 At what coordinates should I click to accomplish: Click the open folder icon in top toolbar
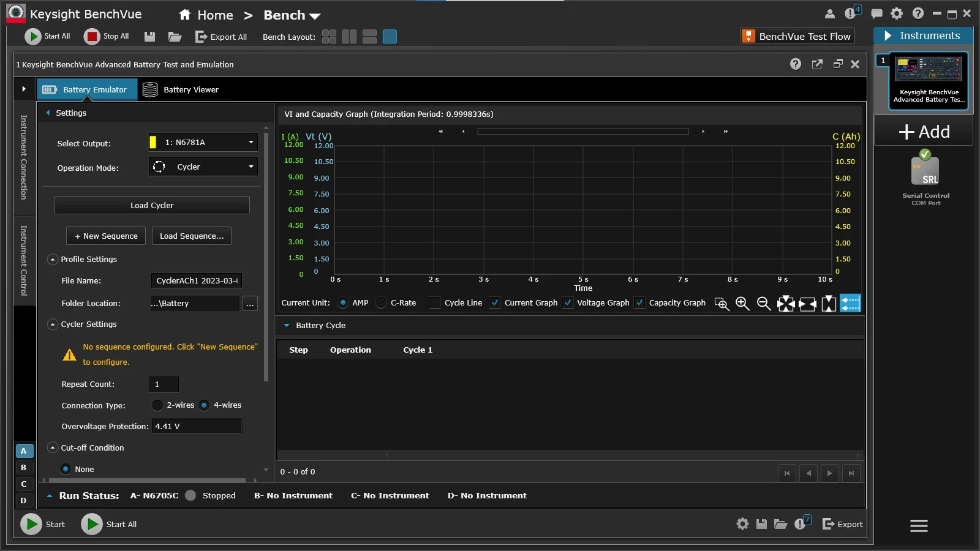pyautogui.click(x=175, y=37)
